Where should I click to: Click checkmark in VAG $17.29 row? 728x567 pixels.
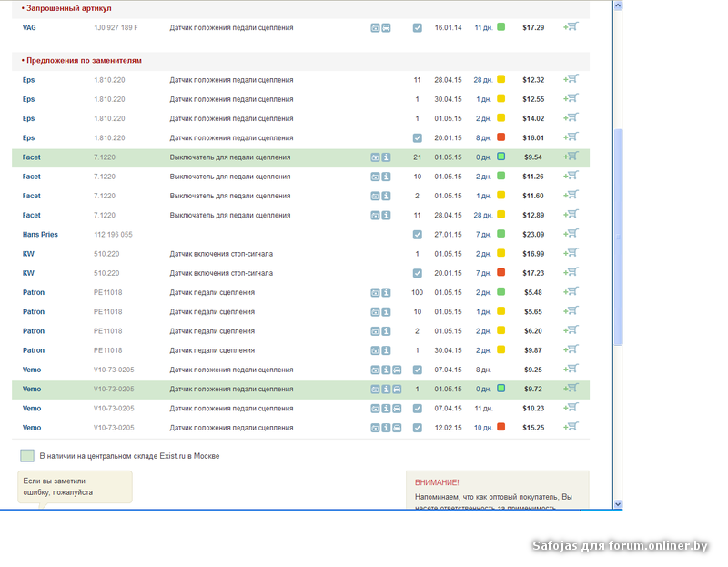pyautogui.click(x=417, y=28)
